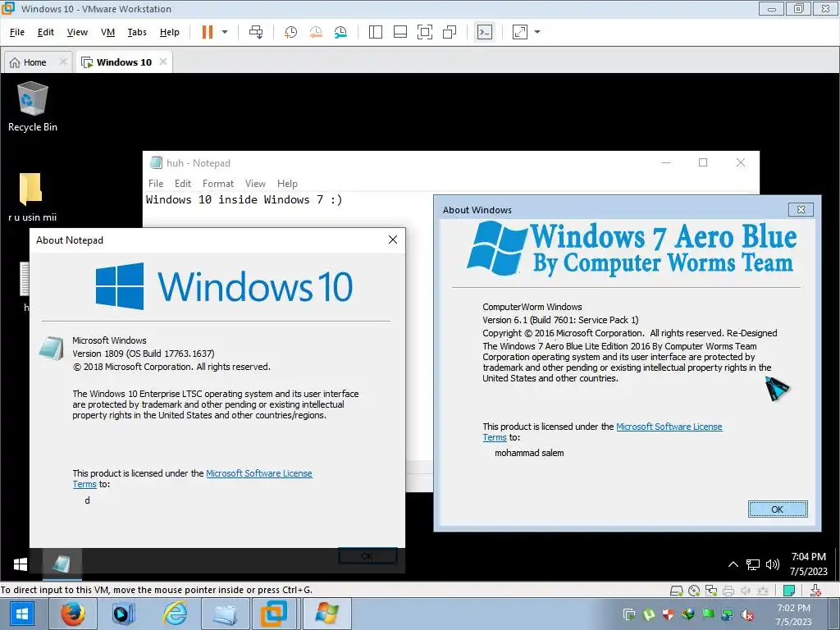This screenshot has height=630, width=840.
Task: Show the VMware console view
Action: pyautogui.click(x=485, y=32)
